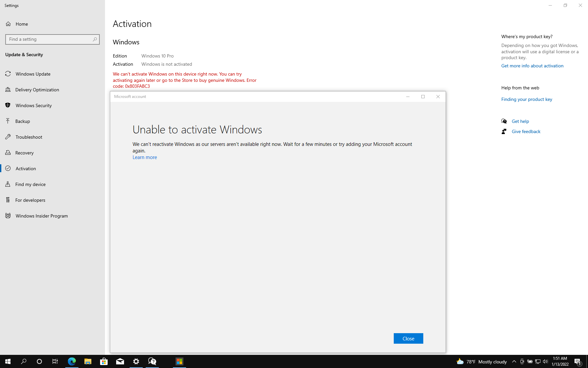
Task: Open the Recovery section icon
Action: coord(8,152)
